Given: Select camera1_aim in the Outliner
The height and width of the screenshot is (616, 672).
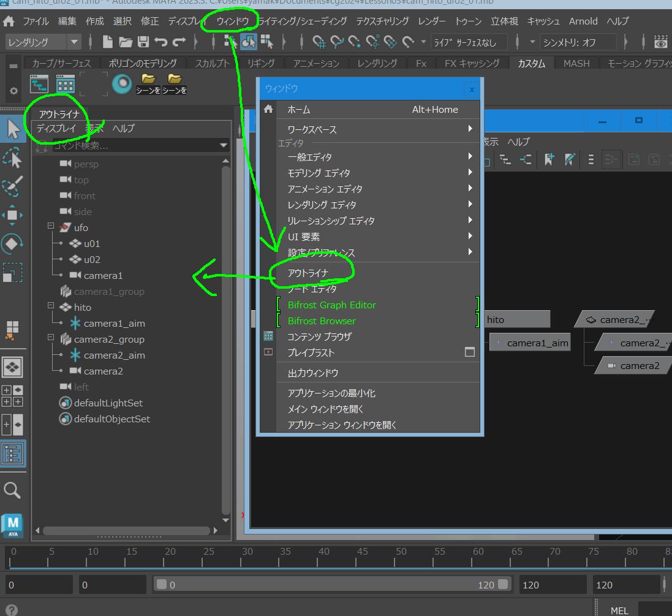Looking at the screenshot, I should click(x=114, y=323).
